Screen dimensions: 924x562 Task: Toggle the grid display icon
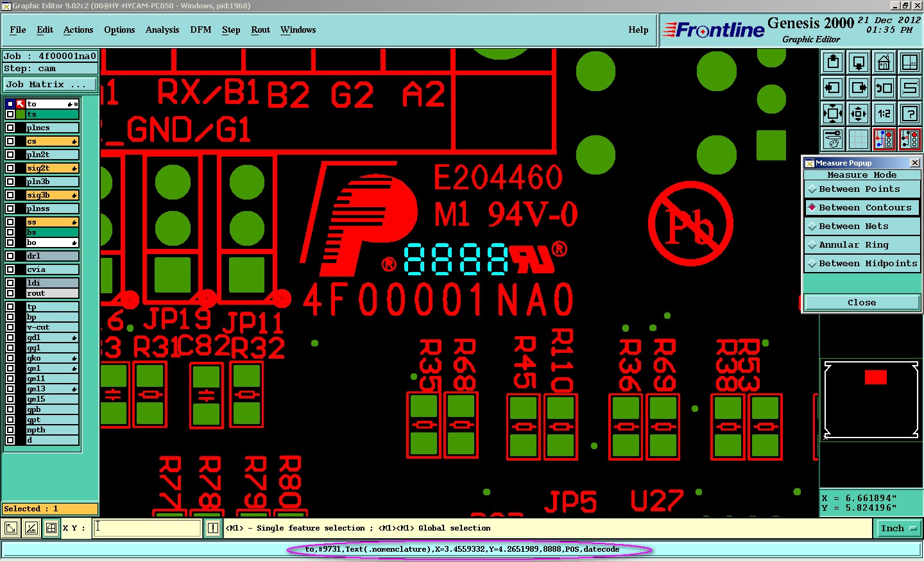(859, 139)
